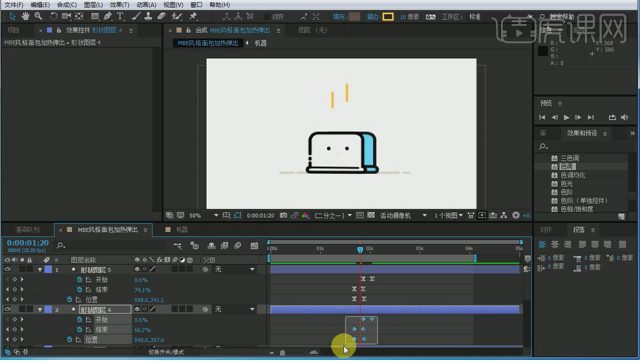The height and width of the screenshot is (361, 641).
Task: Select the Hand tool
Action: click(x=25, y=16)
